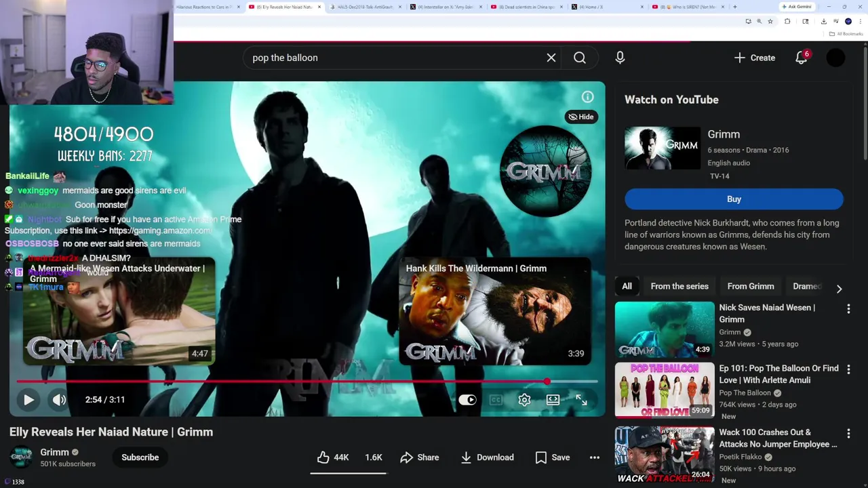Click the circular Grimm channel end card
This screenshot has height=488, width=868.
pyautogui.click(x=545, y=171)
